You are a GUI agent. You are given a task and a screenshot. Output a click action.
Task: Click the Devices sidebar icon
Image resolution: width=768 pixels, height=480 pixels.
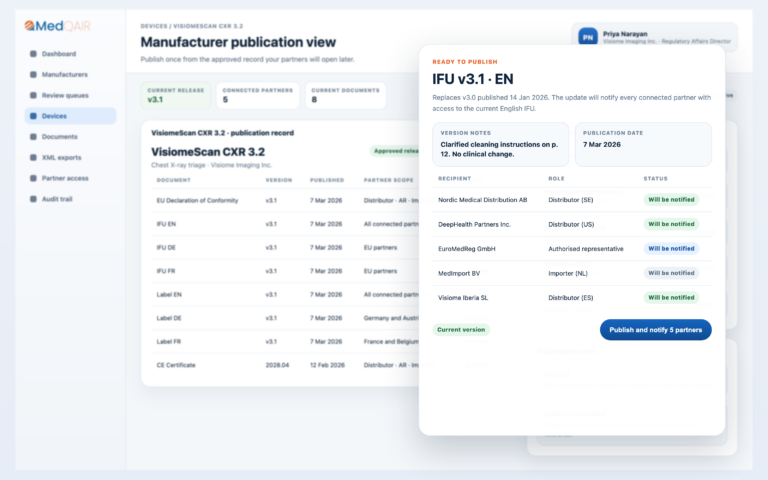pos(33,116)
